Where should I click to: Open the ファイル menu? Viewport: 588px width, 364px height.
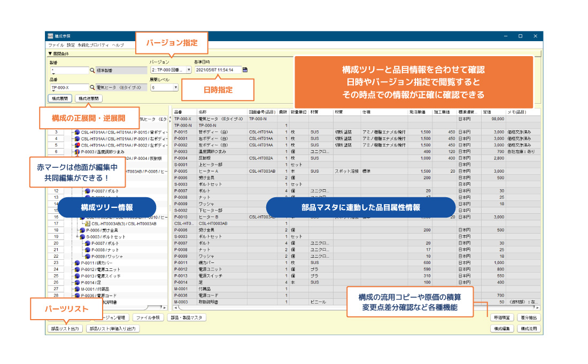point(56,45)
